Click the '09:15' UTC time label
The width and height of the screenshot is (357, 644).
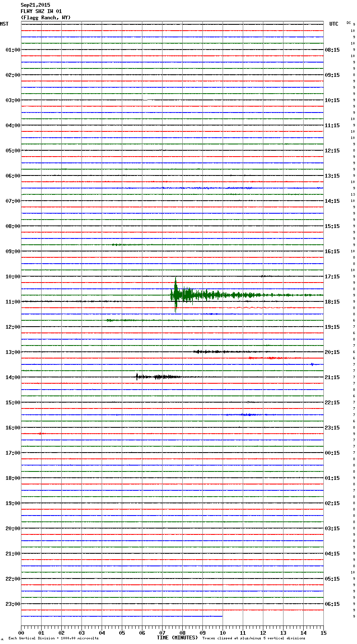point(332,75)
